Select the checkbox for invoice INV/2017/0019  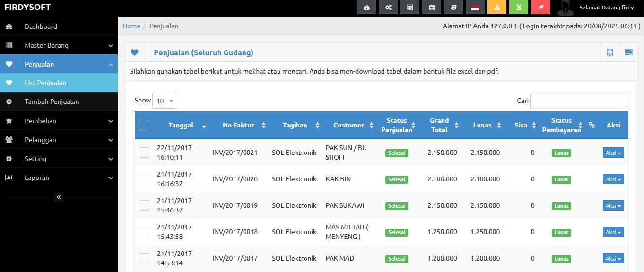coord(144,205)
